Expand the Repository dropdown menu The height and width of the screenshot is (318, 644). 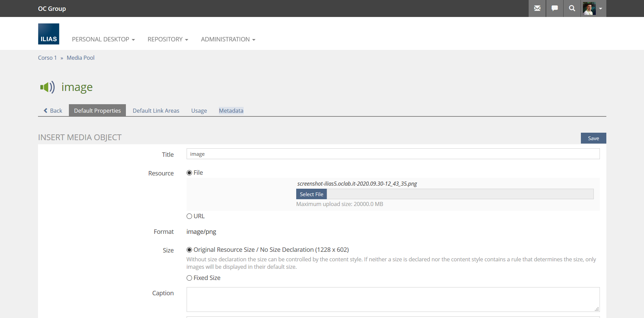(168, 39)
